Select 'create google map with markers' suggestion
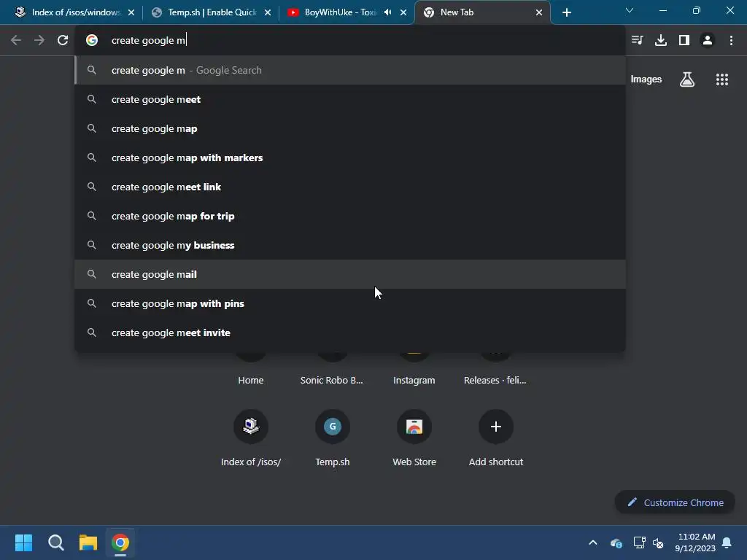This screenshot has height=560, width=747. 350,157
